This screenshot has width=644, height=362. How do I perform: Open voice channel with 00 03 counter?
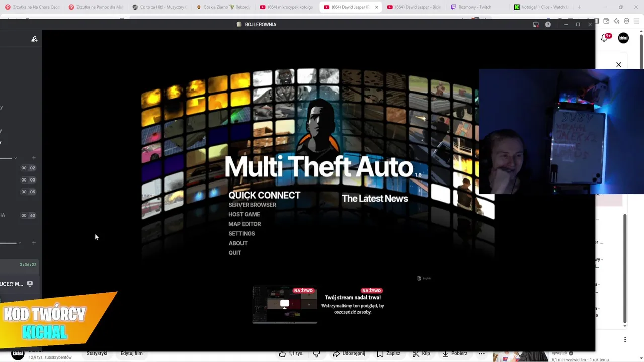click(x=28, y=179)
